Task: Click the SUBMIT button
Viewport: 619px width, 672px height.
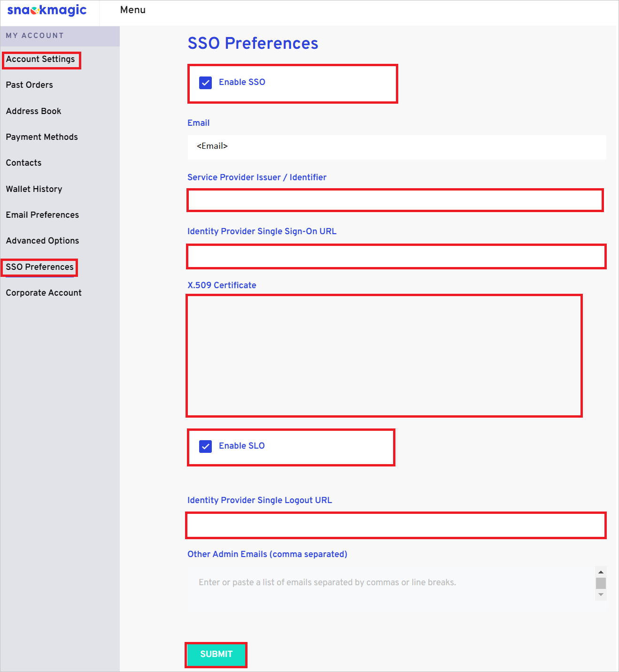Action: tap(216, 655)
